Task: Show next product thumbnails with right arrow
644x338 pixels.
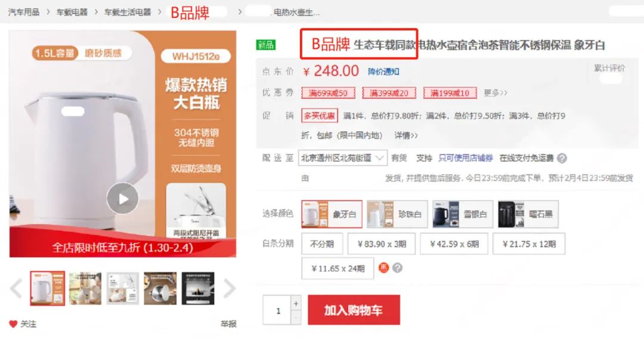Action: pos(230,288)
